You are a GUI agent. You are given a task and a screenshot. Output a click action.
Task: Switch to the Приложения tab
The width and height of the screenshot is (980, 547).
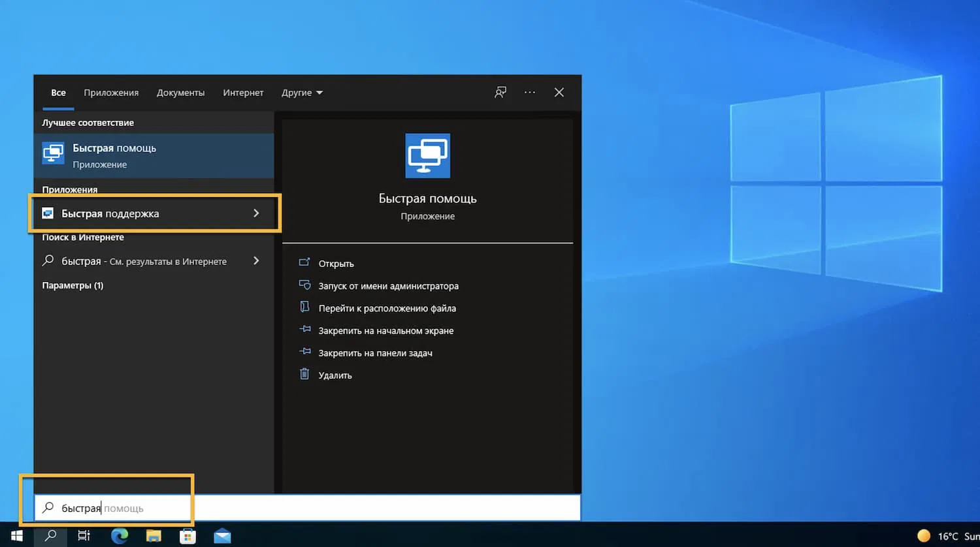111,93
